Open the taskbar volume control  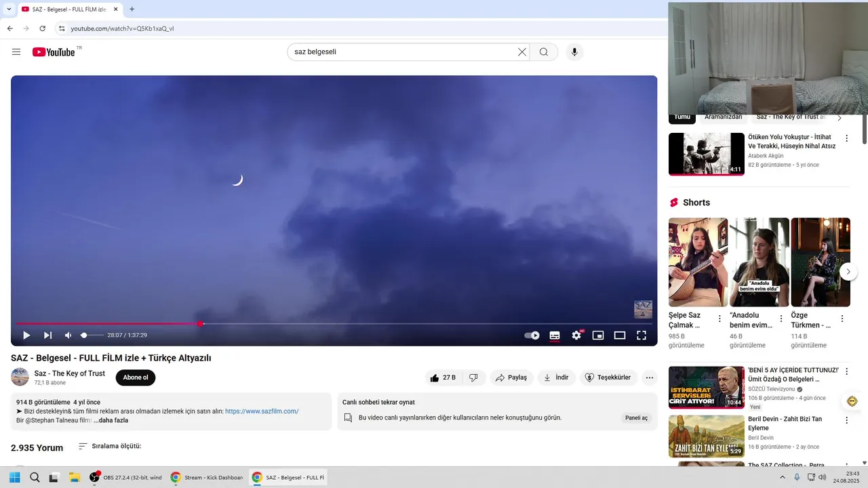822,477
